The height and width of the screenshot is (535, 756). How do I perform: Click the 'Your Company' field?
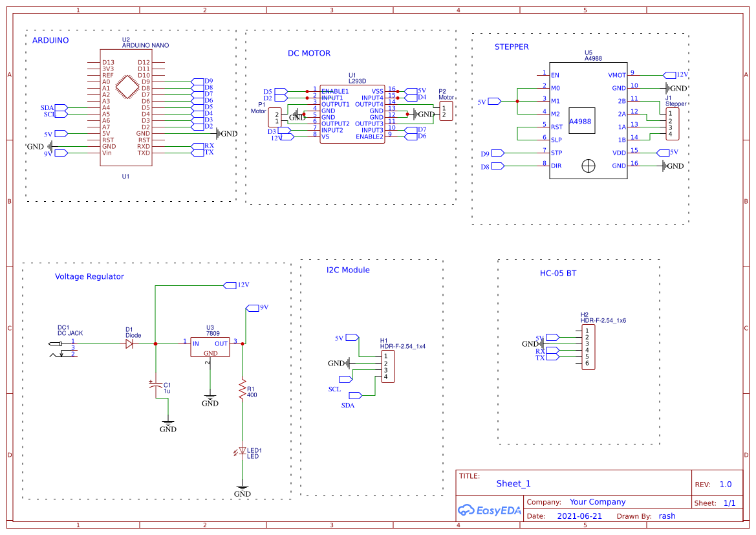tap(598, 502)
